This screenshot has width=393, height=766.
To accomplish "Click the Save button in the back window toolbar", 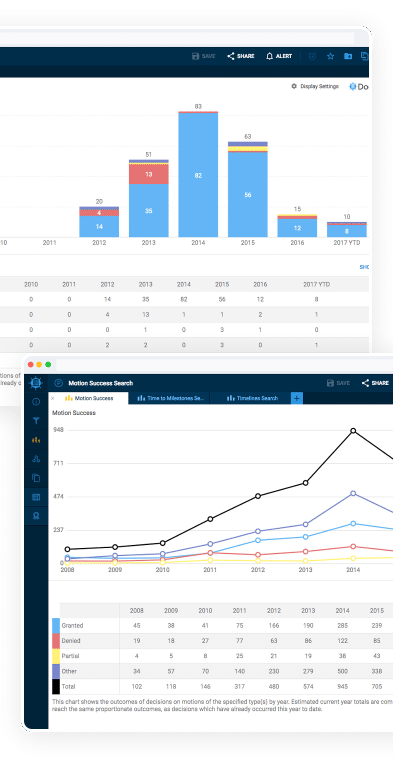I will (x=204, y=56).
